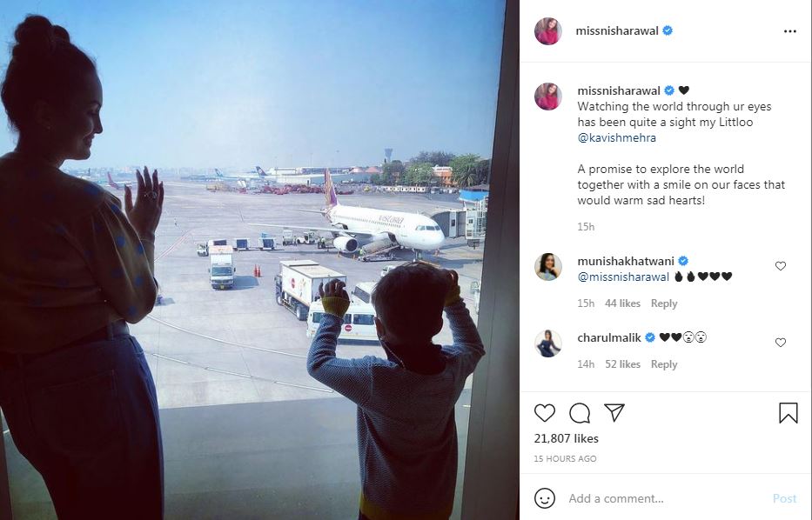Reply to charulmalik's comment
The image size is (812, 520).
point(664,364)
